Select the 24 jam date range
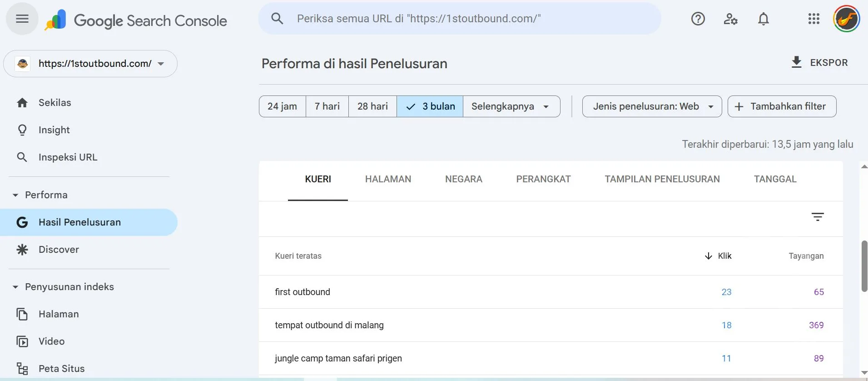 click(x=282, y=106)
